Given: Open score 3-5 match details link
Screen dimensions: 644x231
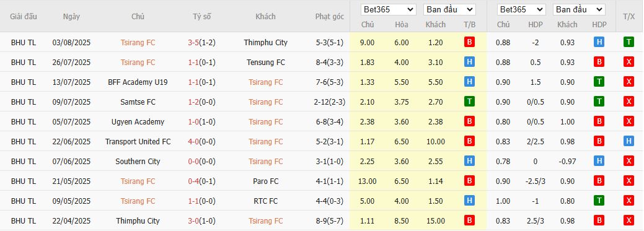Looking at the screenshot, I should [x=193, y=42].
